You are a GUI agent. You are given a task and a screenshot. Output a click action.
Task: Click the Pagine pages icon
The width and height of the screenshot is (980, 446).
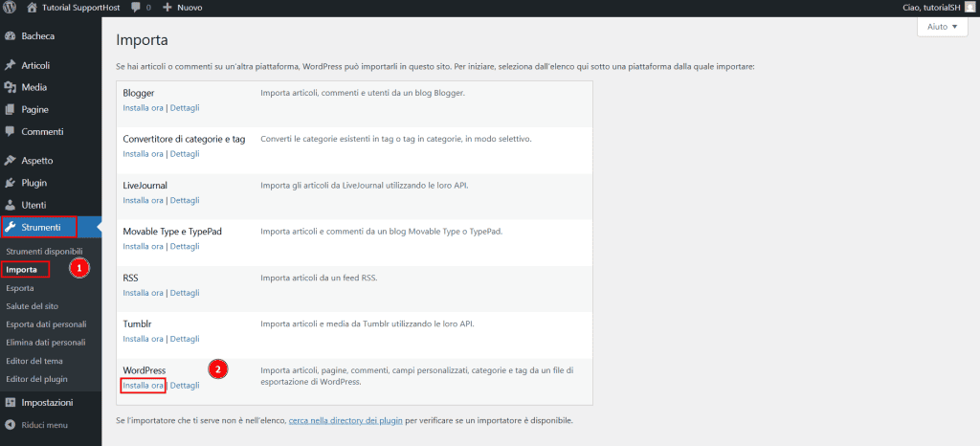pos(10,109)
